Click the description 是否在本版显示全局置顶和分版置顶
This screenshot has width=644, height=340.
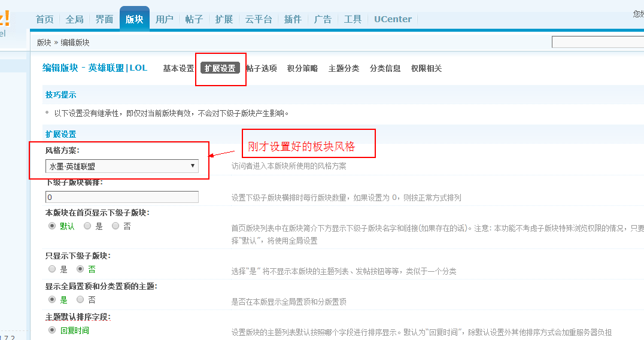point(288,302)
